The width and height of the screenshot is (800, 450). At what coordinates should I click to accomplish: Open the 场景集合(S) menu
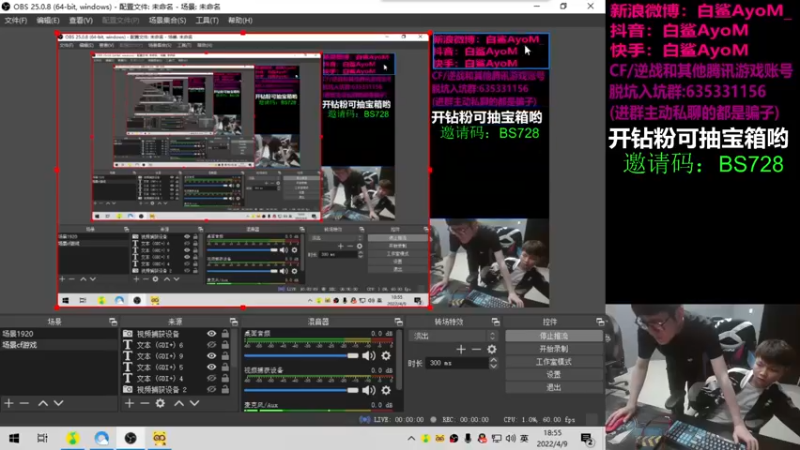point(167,20)
